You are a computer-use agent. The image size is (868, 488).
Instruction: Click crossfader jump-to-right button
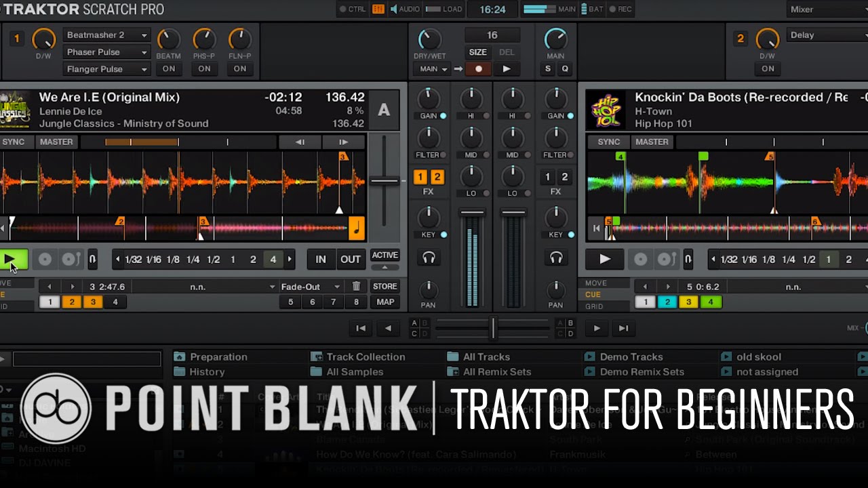623,329
